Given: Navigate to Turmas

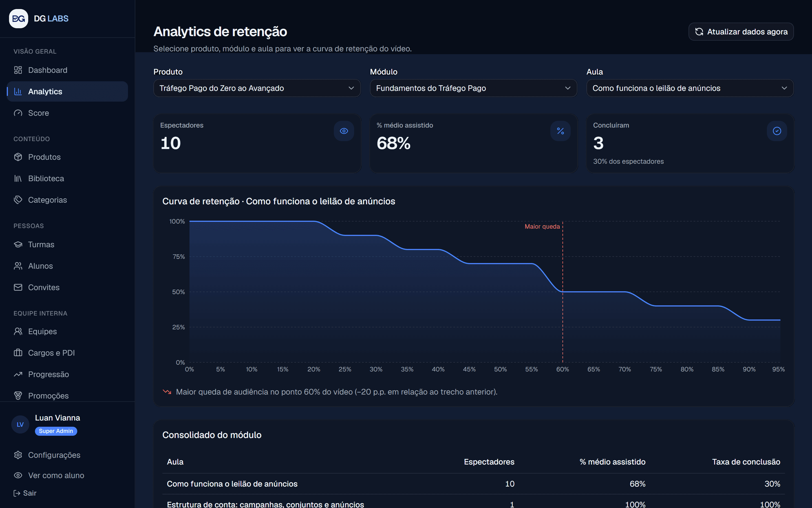Looking at the screenshot, I should click(x=67, y=244).
